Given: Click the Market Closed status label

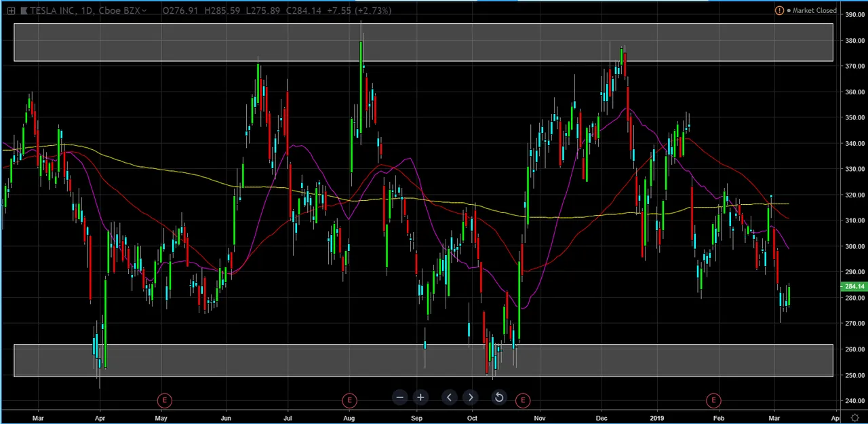Looking at the screenshot, I should (x=814, y=10).
